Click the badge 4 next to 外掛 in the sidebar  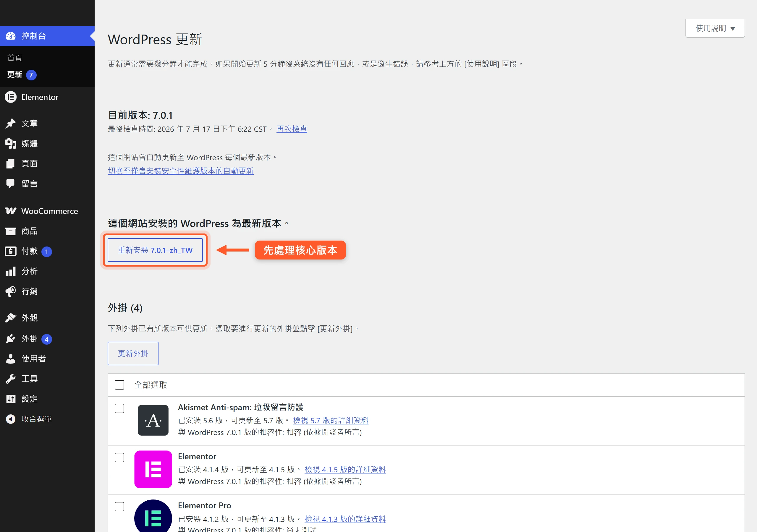click(46, 339)
